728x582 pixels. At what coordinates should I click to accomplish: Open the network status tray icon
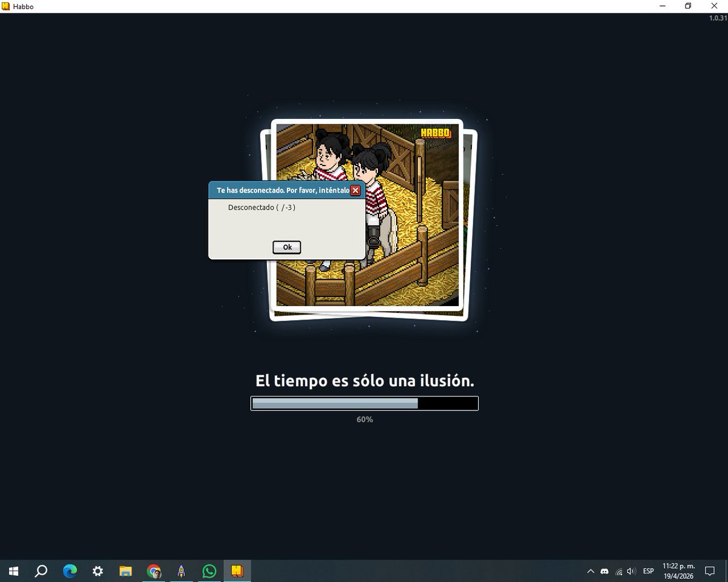(618, 571)
